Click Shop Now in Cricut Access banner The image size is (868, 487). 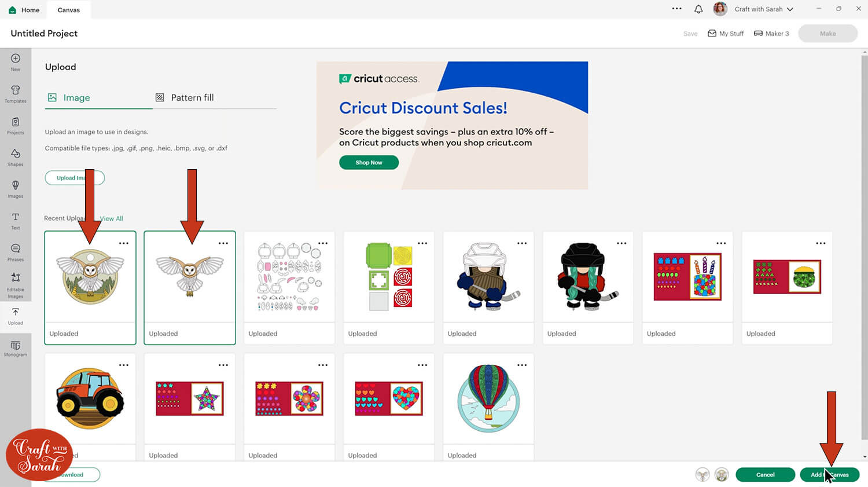tap(369, 163)
